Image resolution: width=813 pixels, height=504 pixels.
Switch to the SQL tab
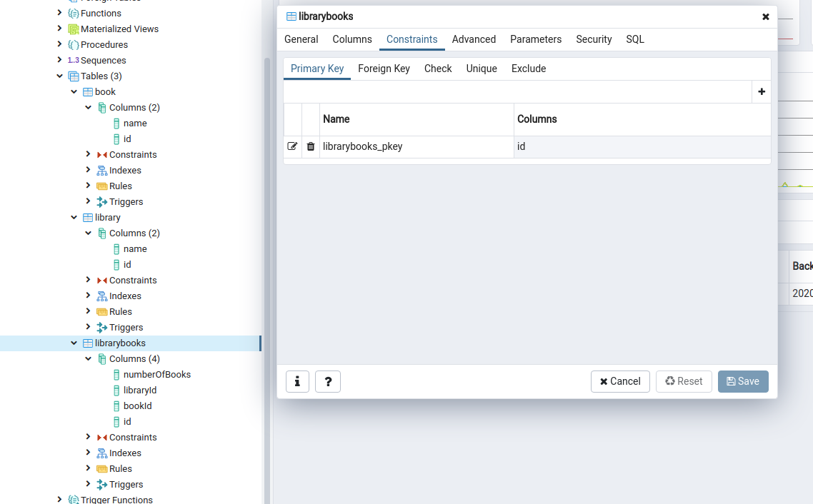pyautogui.click(x=634, y=39)
